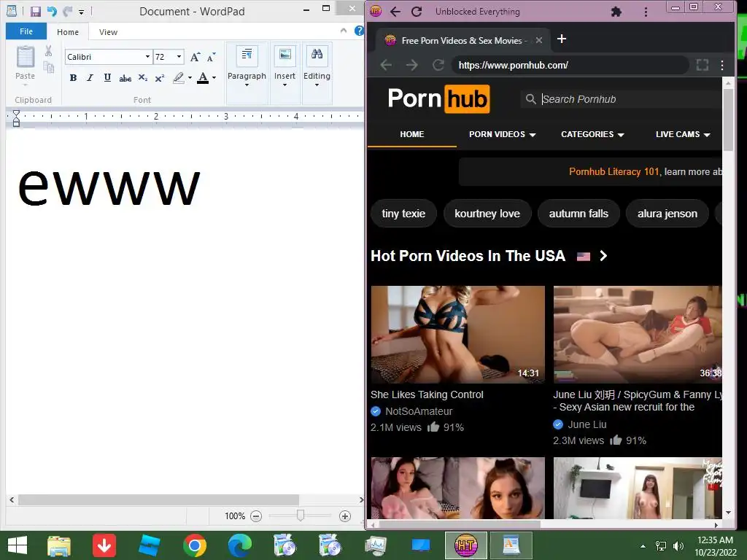Open the Literacy 101 banner link
Viewport: 747px width, 560px height.
pos(614,171)
